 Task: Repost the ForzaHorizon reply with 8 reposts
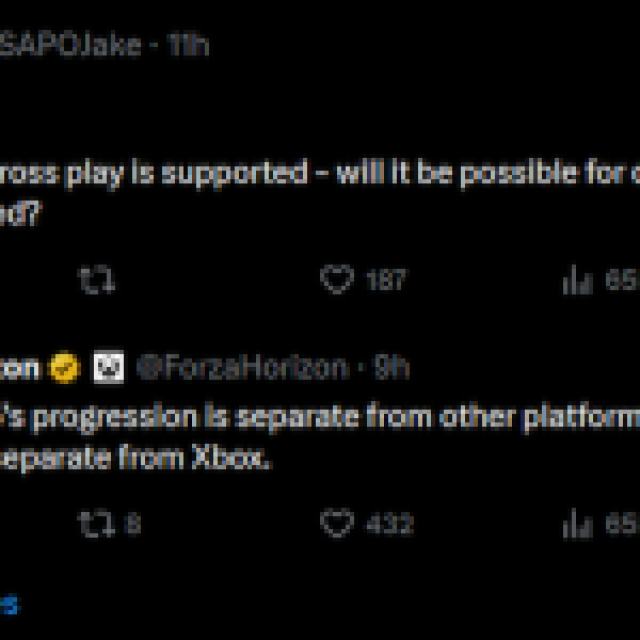[97, 523]
